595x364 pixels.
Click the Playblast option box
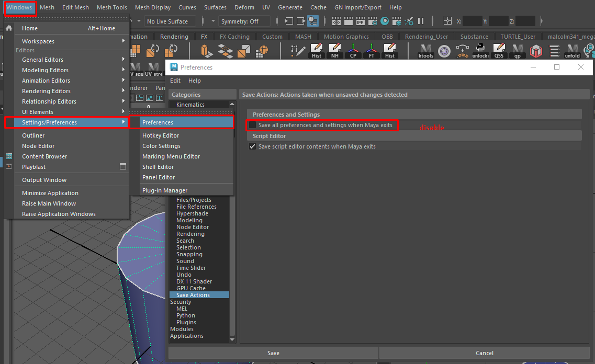(123, 167)
